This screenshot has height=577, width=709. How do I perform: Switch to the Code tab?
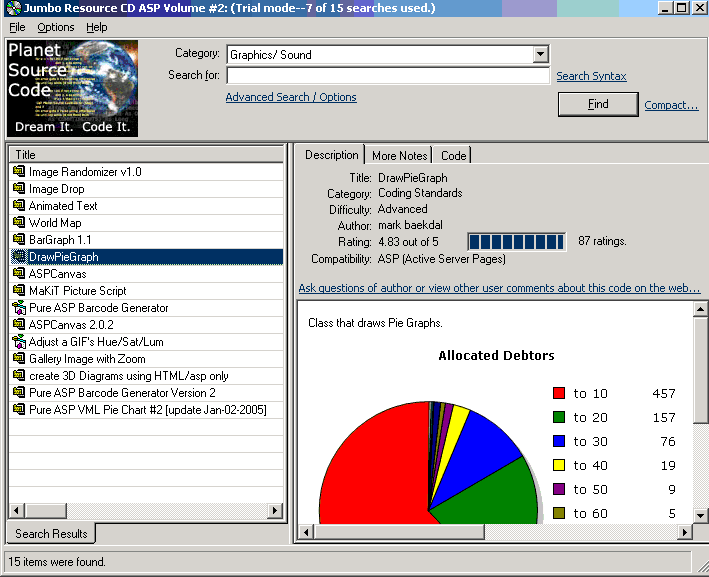453,156
